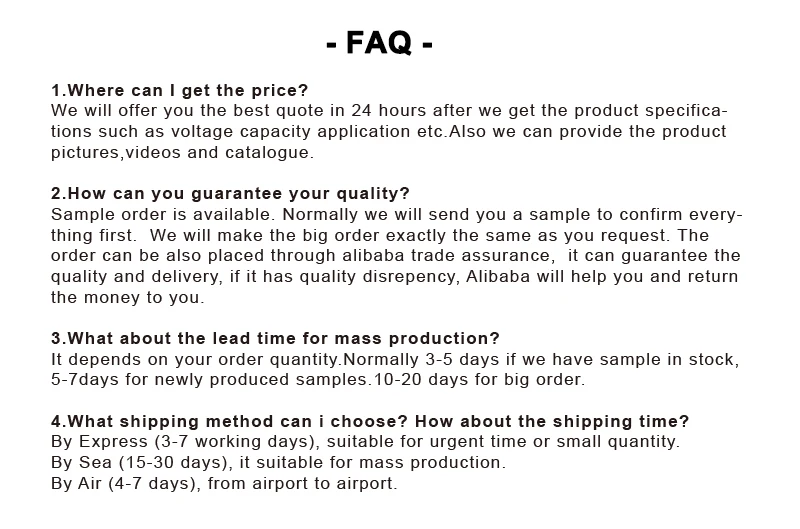The height and width of the screenshot is (529, 800).
Task: Click the "By Express (3-7 working days)" line
Action: pos(365,442)
